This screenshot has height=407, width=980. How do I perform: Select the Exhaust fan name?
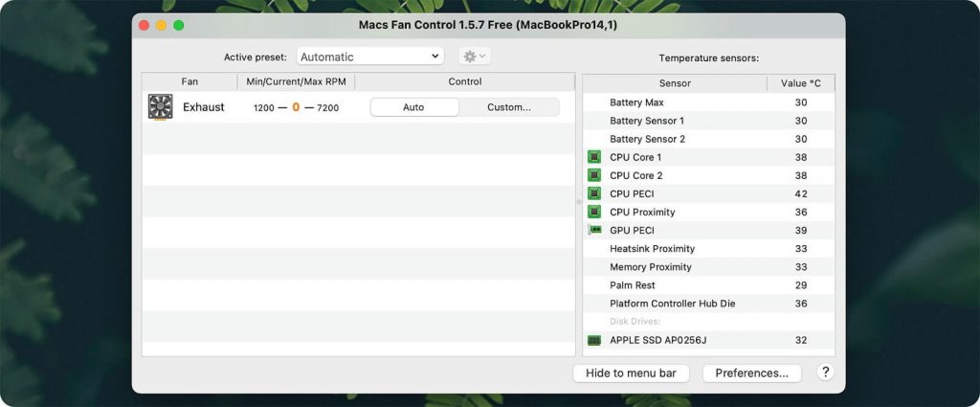point(203,107)
